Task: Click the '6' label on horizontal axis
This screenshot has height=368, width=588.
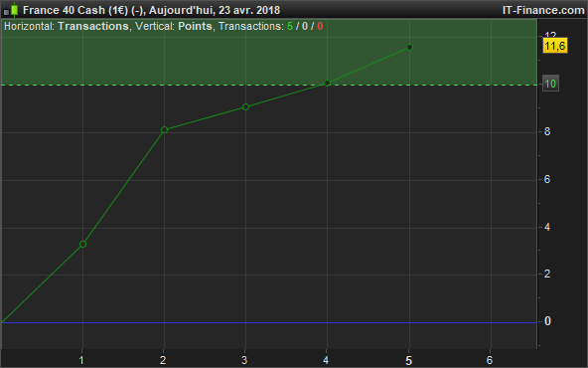Action: click(490, 360)
